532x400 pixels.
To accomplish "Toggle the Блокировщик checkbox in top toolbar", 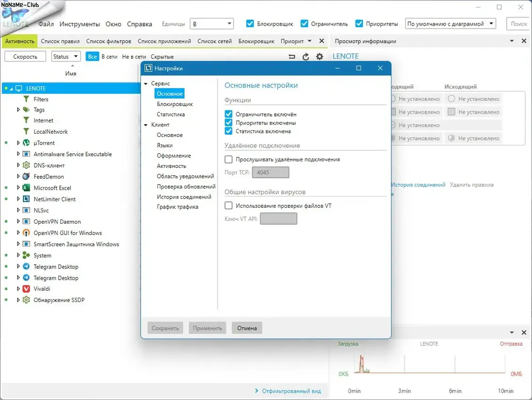I will pyautogui.click(x=250, y=23).
